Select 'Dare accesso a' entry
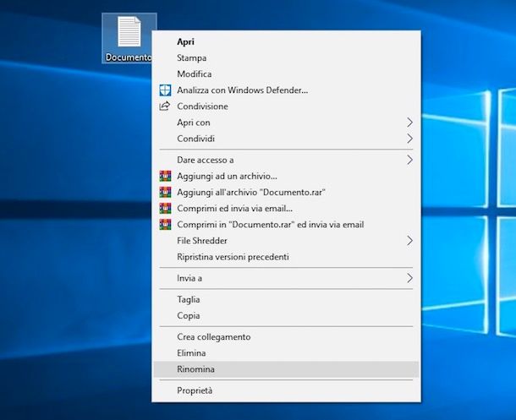This screenshot has height=420, width=516. point(286,160)
